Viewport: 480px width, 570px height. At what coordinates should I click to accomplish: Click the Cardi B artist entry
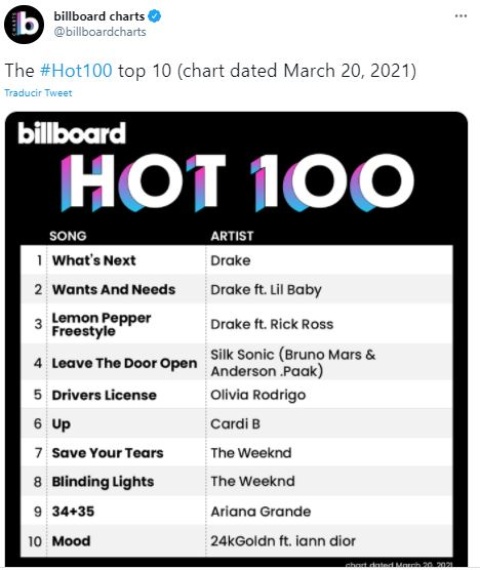(235, 424)
